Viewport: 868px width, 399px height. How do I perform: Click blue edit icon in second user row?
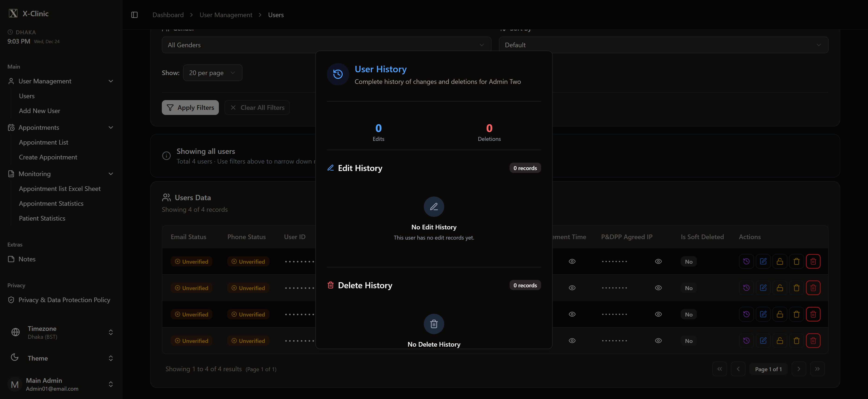coord(763,288)
